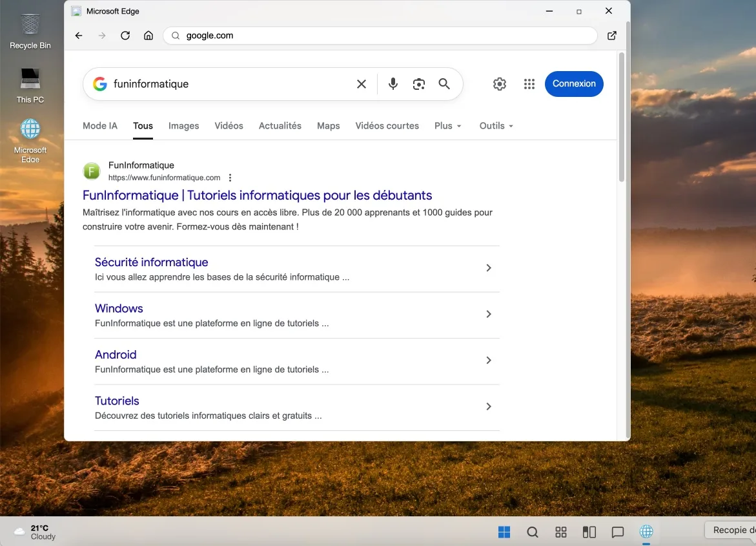Image resolution: width=756 pixels, height=546 pixels.
Task: Go back using the browser back arrow
Action: 79,36
